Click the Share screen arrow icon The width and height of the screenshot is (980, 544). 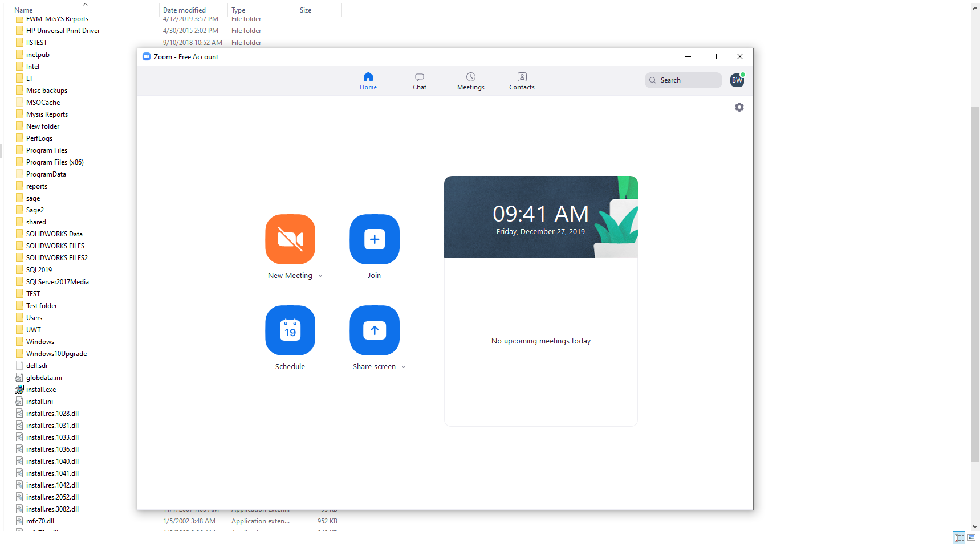(x=375, y=330)
